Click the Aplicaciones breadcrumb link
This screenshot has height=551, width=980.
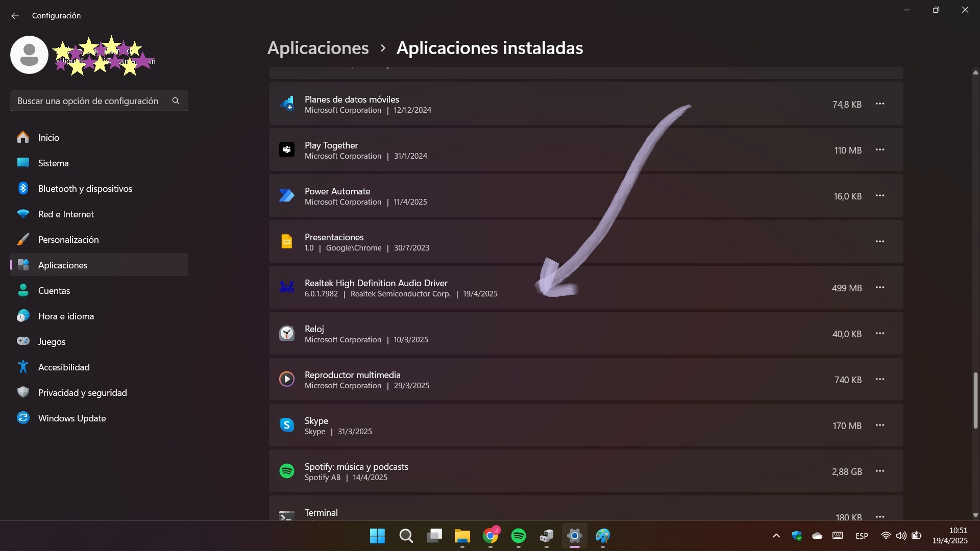click(x=318, y=48)
